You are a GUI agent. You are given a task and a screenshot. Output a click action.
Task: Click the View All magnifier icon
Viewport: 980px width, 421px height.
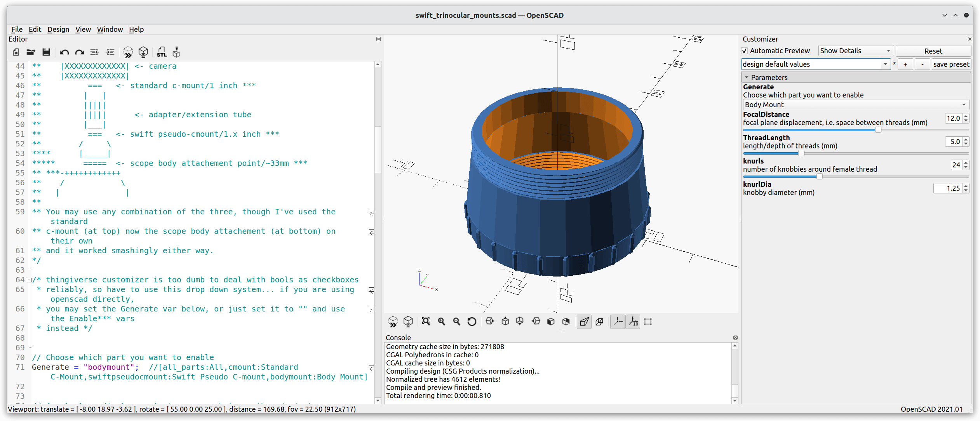point(426,322)
